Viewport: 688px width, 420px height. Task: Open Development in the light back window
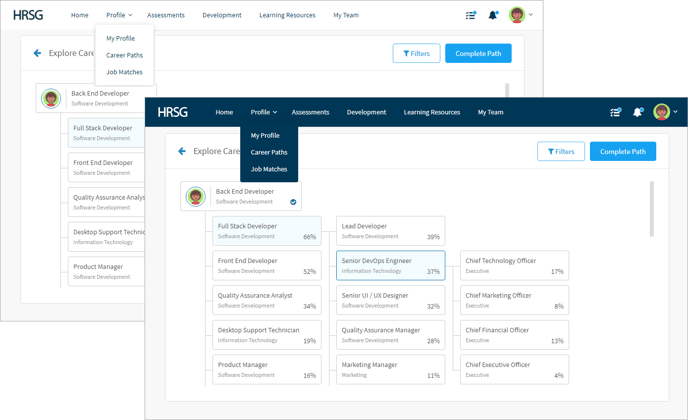click(222, 15)
